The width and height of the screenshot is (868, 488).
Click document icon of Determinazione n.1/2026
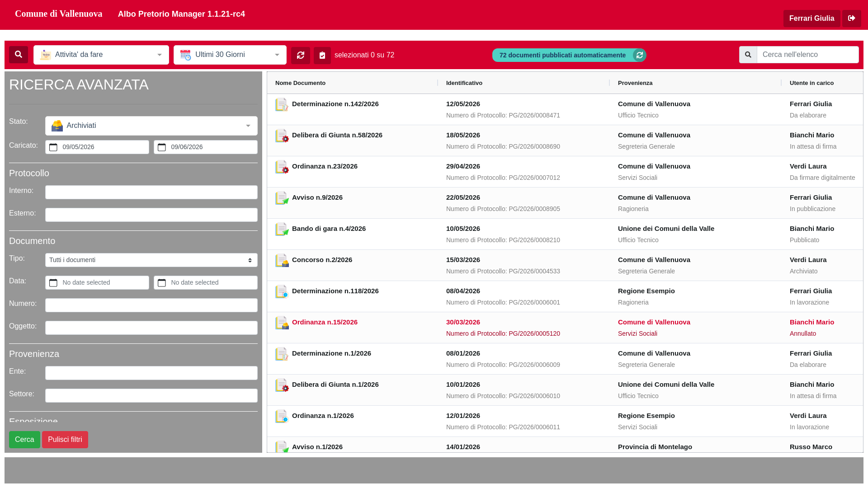coord(282,354)
